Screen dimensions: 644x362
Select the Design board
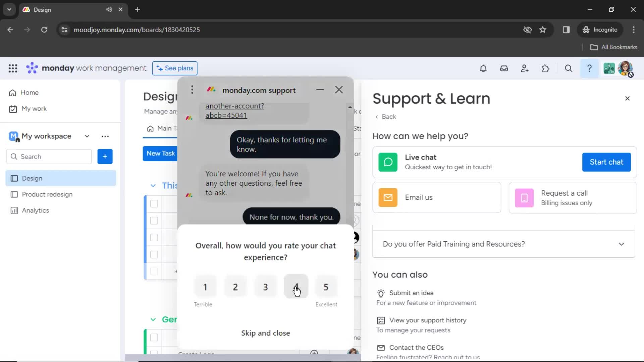pyautogui.click(x=61, y=178)
